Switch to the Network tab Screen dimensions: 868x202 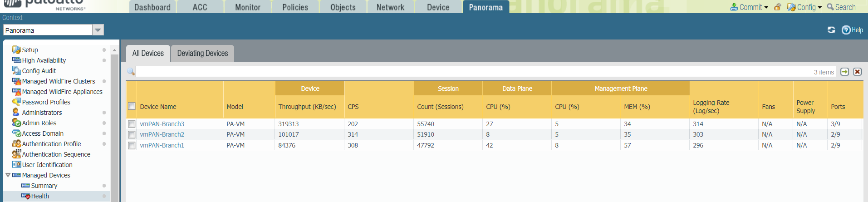(x=391, y=7)
